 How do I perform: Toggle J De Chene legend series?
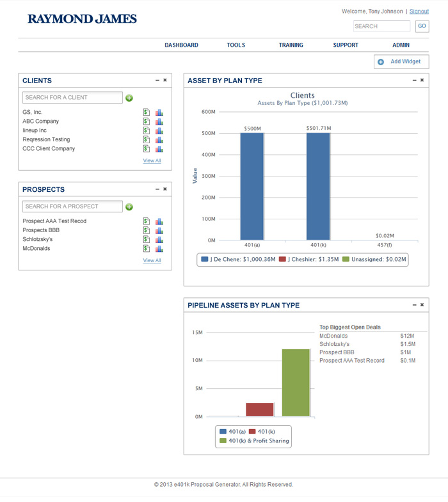point(238,260)
